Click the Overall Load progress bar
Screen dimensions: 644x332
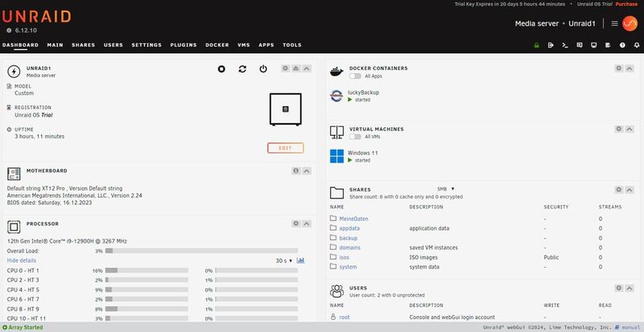point(201,251)
